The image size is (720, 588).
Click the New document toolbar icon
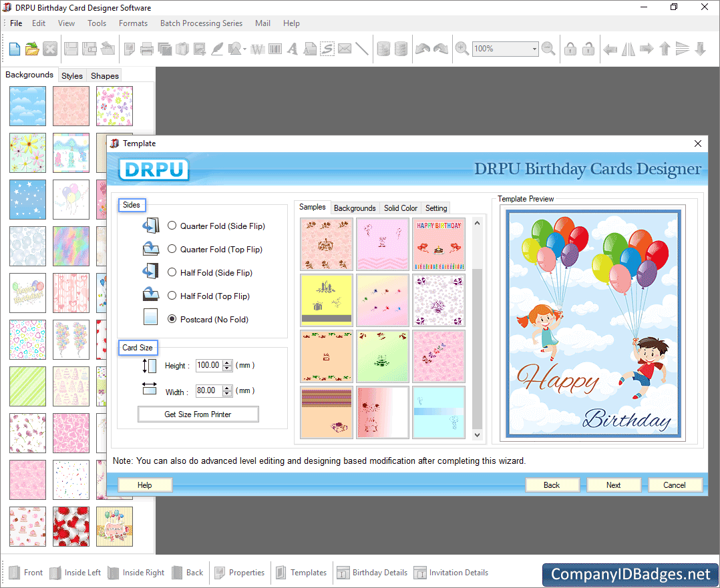15,49
